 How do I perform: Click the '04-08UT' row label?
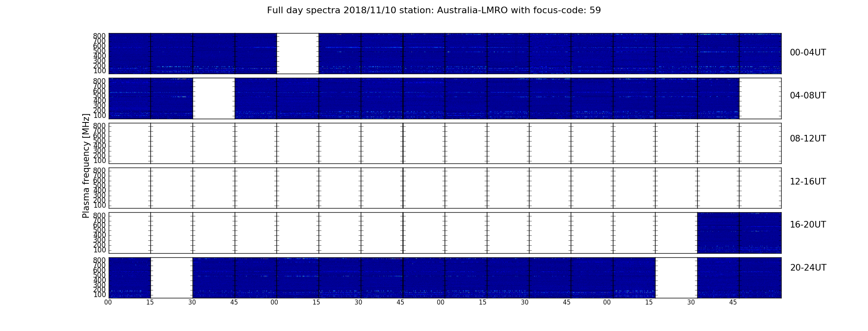coord(808,96)
